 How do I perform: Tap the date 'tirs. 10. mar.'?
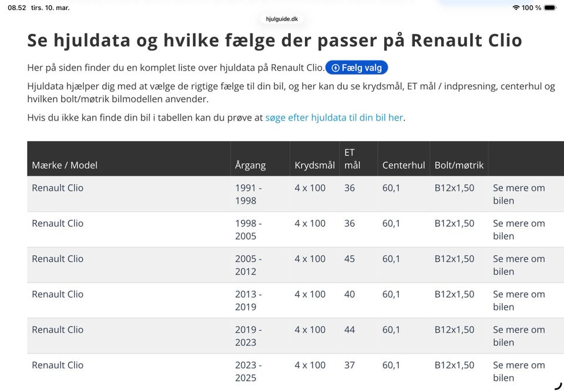click(50, 8)
